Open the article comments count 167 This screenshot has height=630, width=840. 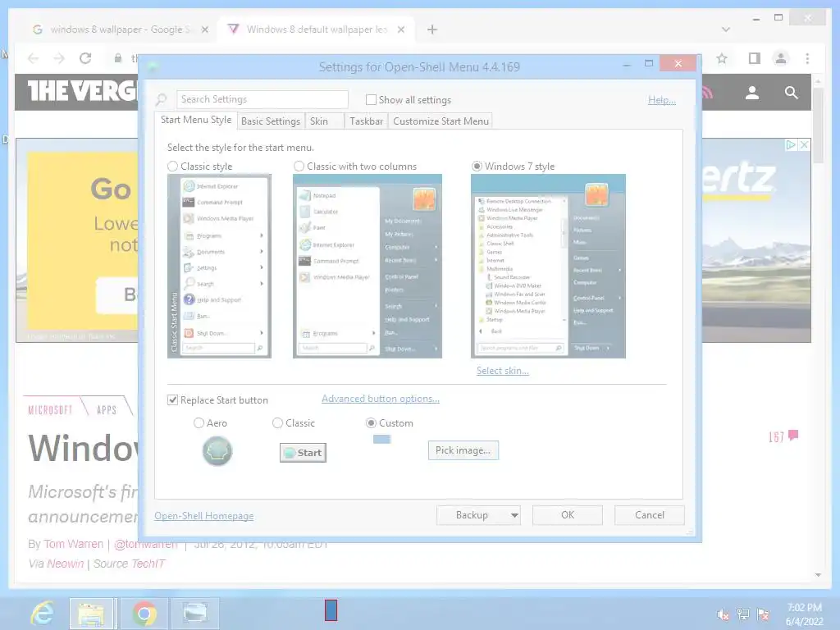(783, 436)
